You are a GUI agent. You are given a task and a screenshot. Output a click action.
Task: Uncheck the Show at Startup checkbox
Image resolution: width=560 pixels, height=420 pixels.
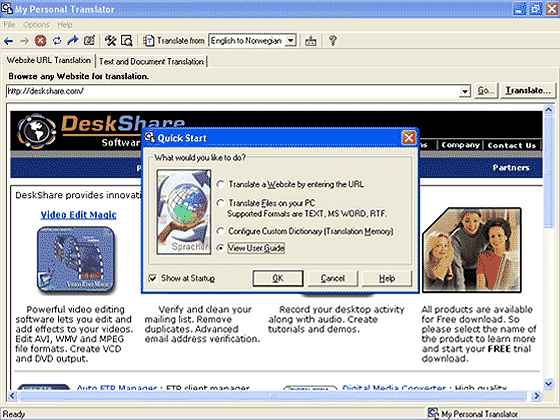[x=152, y=278]
